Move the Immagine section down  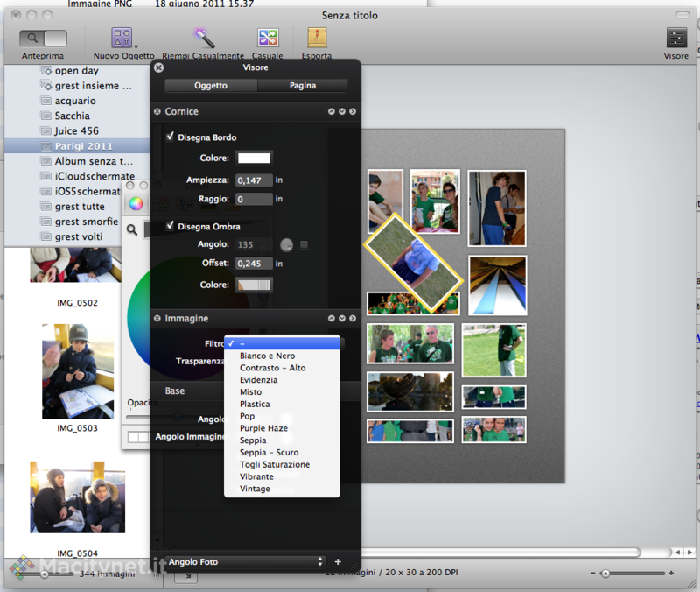coord(342,318)
